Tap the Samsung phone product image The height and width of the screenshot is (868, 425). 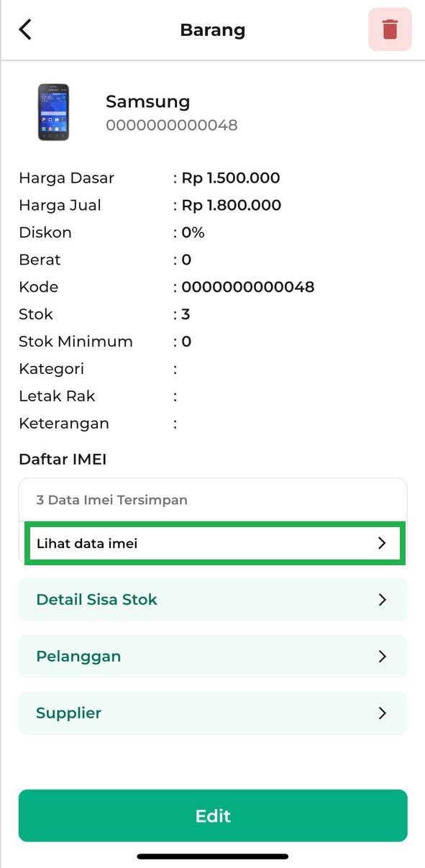[x=53, y=112]
